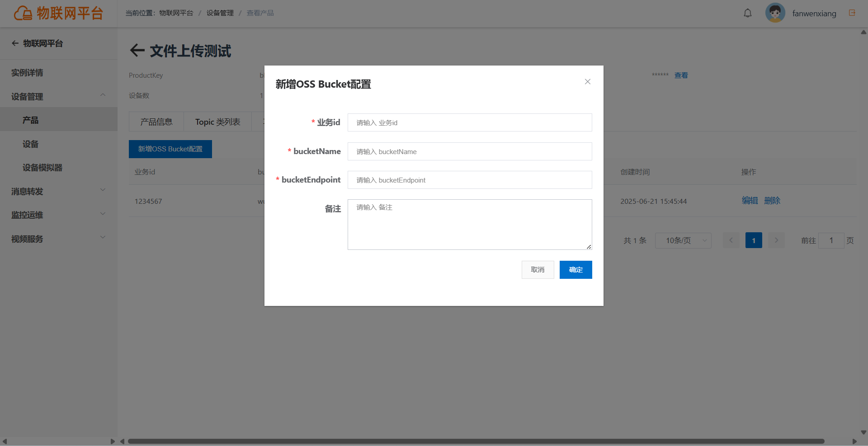The width and height of the screenshot is (868, 446).
Task: Click the horizontal scrollbar at the bottom
Action: (476, 441)
